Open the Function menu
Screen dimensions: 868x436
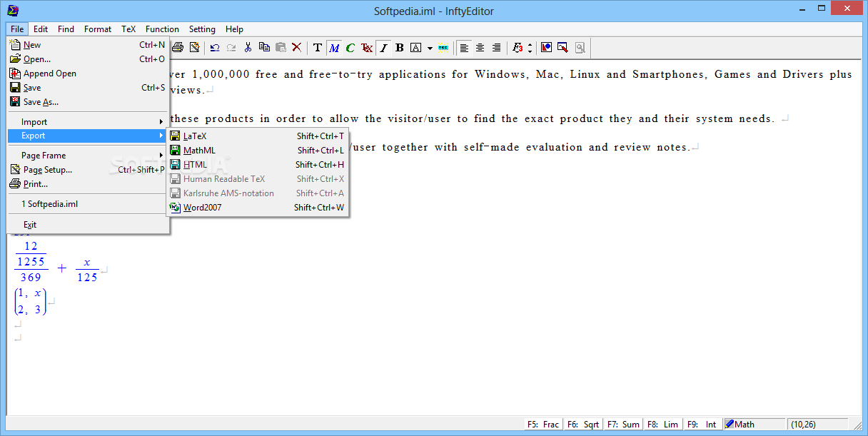[x=162, y=29]
